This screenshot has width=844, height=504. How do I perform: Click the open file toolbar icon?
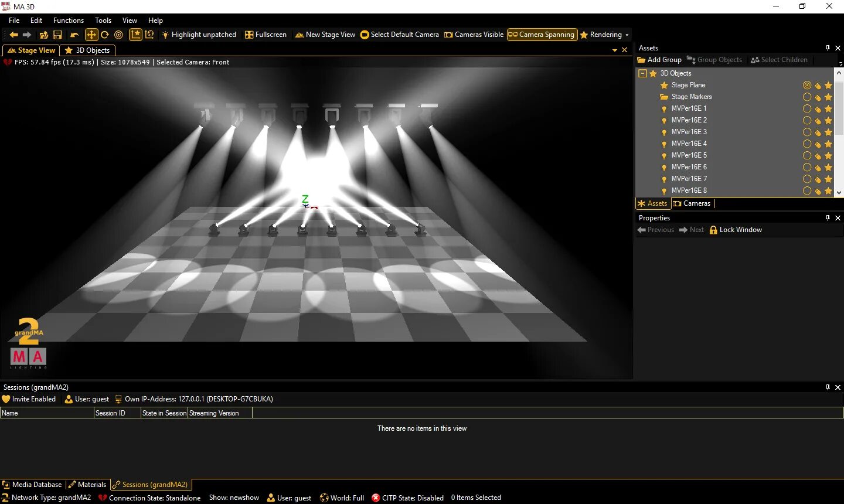tap(44, 35)
